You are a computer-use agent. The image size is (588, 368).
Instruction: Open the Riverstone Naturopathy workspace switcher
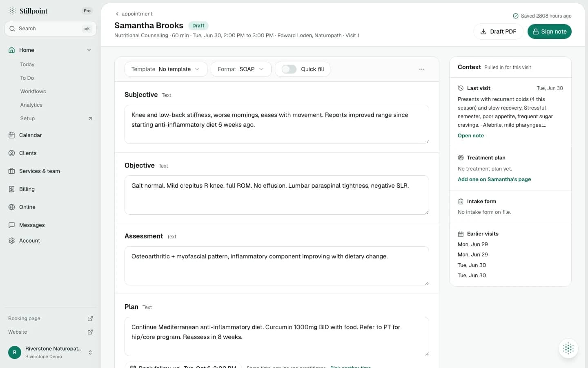pos(51,352)
